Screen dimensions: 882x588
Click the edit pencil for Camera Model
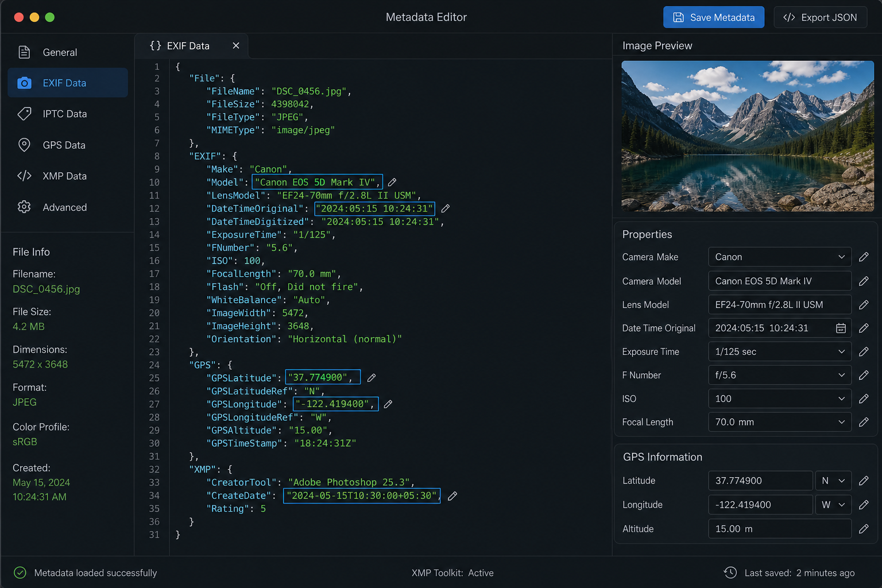(x=864, y=281)
